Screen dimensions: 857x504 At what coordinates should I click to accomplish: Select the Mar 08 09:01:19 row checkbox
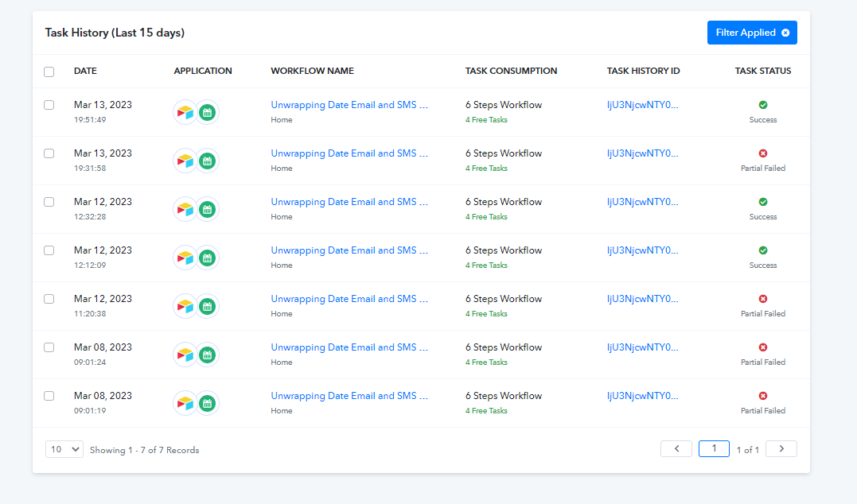click(x=49, y=396)
